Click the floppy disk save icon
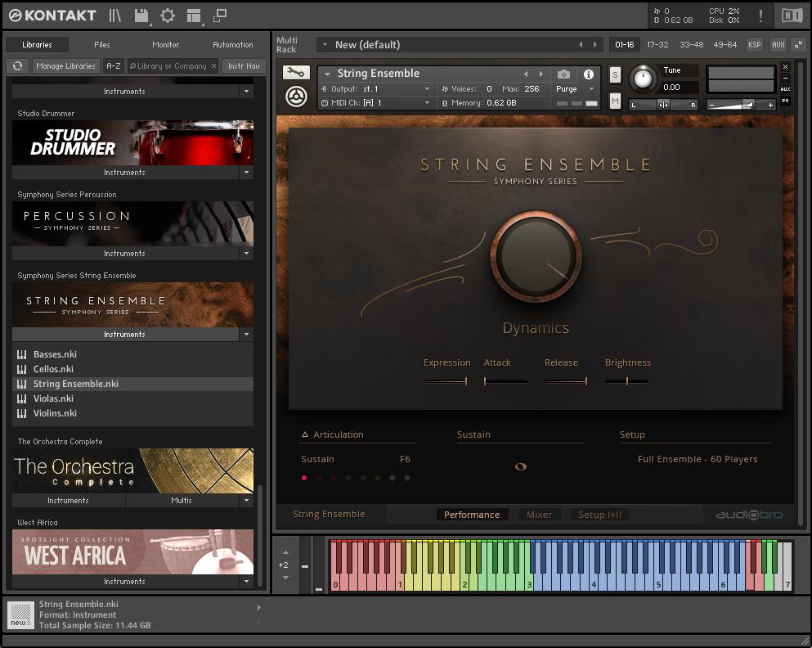 [141, 16]
